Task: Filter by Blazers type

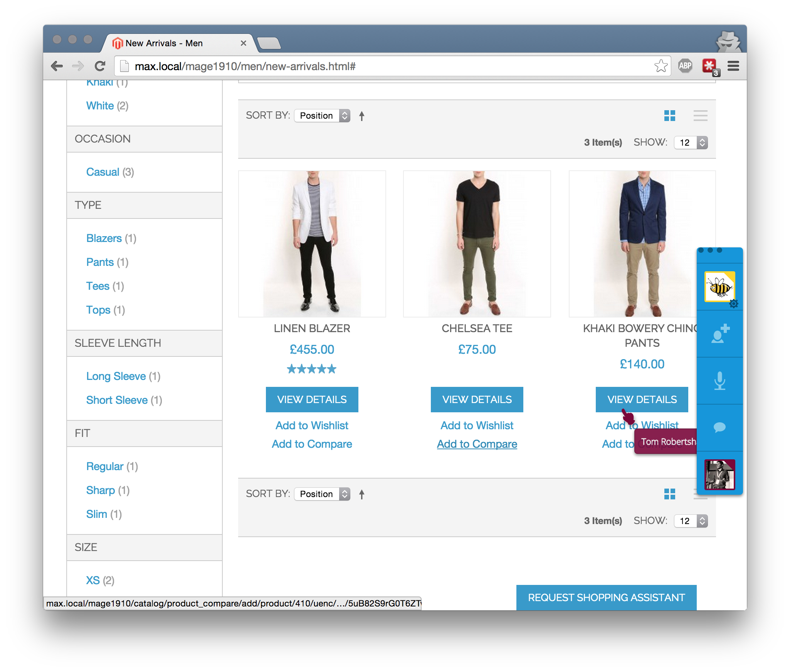Action: tap(104, 238)
